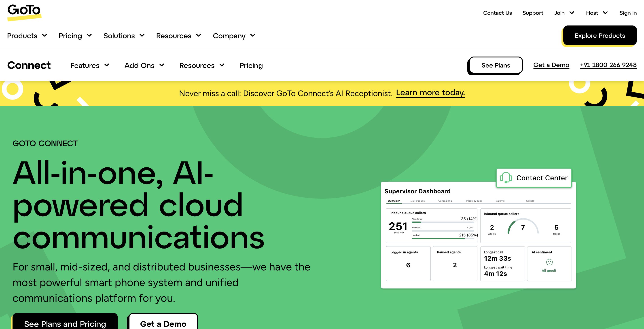Open the Connect bar Resources dropdown
The width and height of the screenshot is (644, 329).
202,65
